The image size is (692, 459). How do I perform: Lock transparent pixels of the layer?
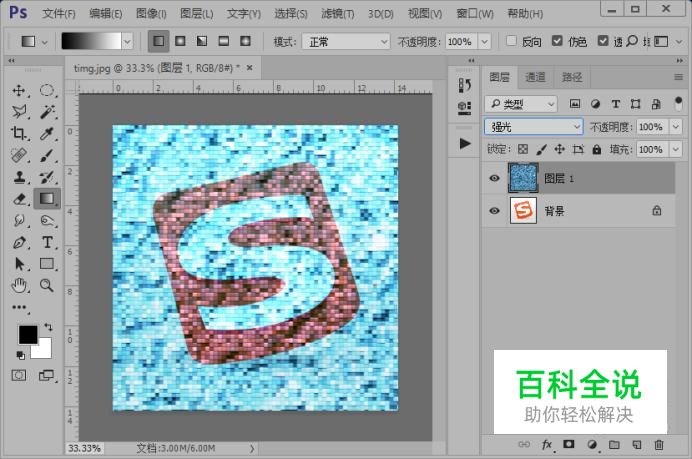(523, 149)
